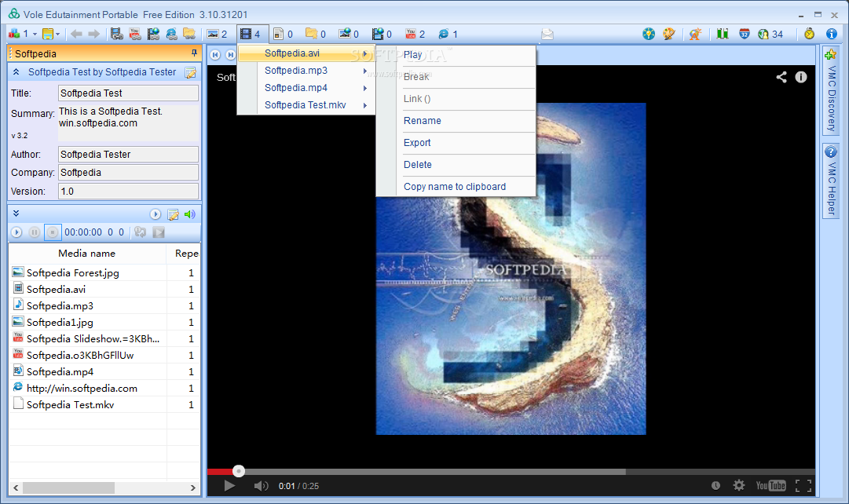Open the dropdown arrow next to the save icon
Viewport: 849px width, 504px height.
coord(58,34)
